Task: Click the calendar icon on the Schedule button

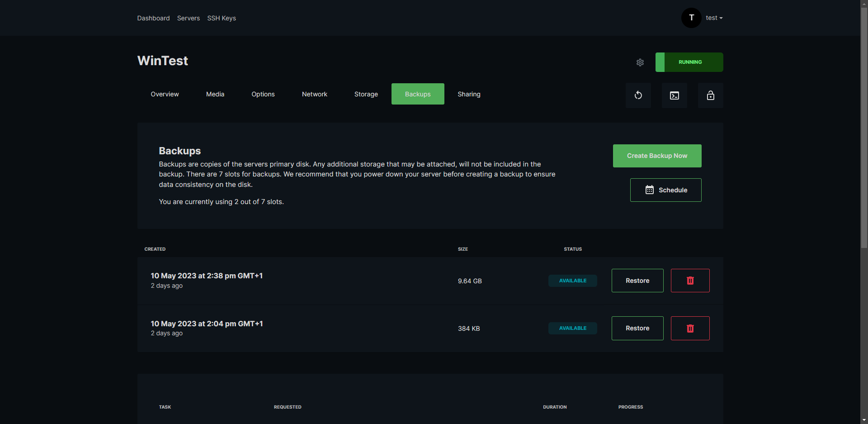Action: 650,190
